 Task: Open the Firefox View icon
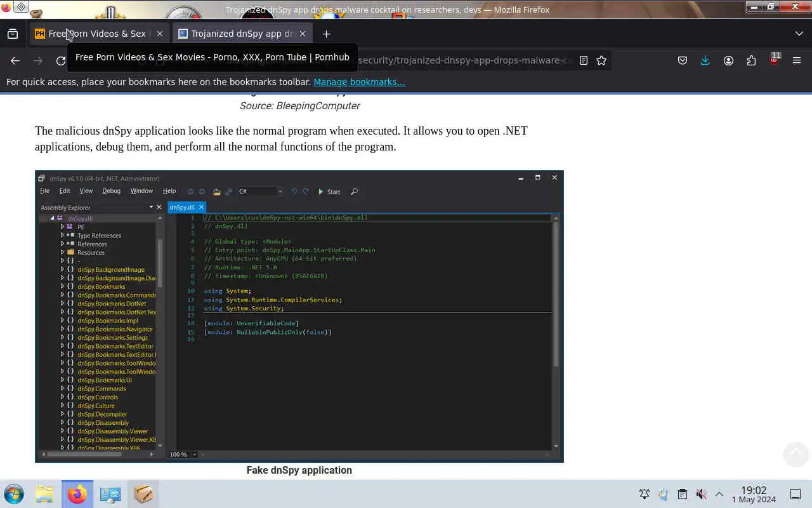pyautogui.click(x=13, y=34)
